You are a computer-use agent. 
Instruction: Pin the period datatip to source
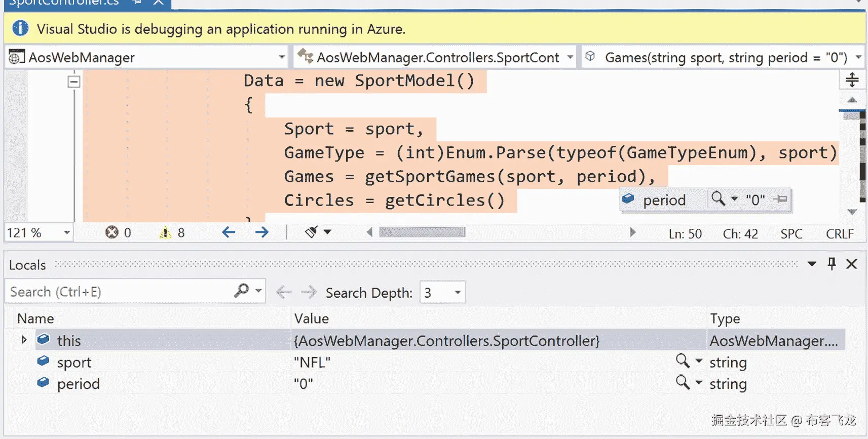781,199
